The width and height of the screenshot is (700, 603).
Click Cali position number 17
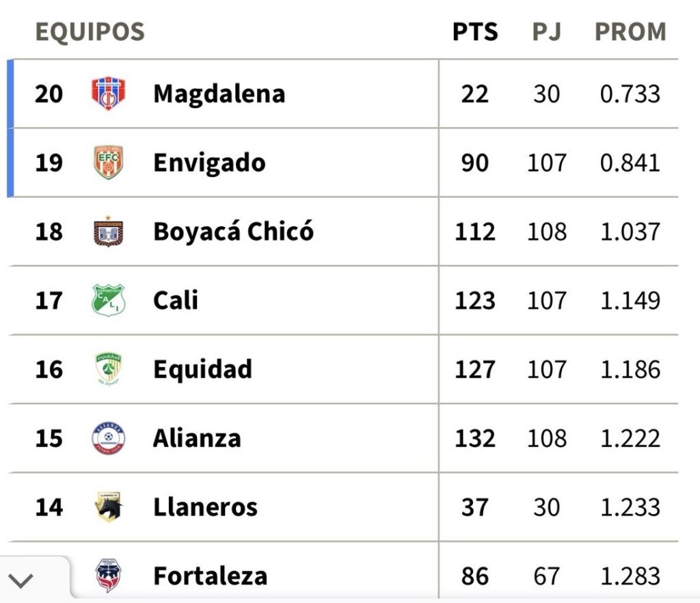click(x=49, y=301)
